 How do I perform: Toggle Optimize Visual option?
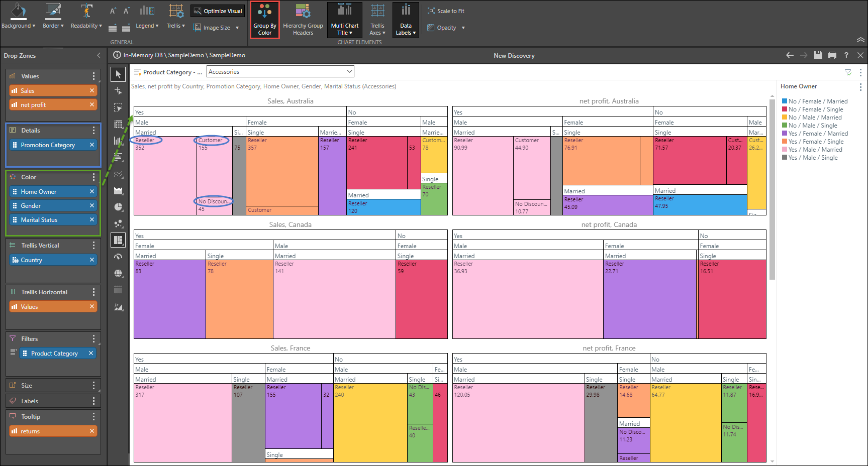click(x=218, y=11)
